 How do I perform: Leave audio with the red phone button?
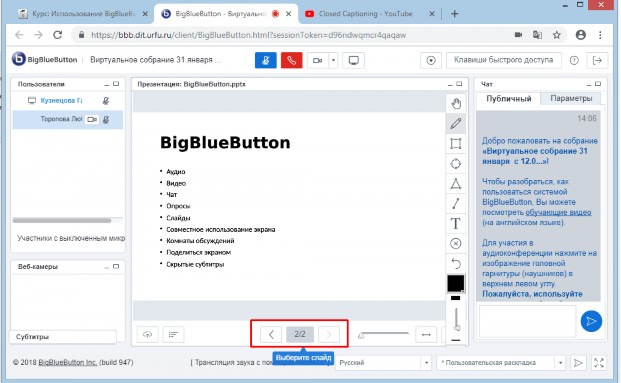(291, 61)
